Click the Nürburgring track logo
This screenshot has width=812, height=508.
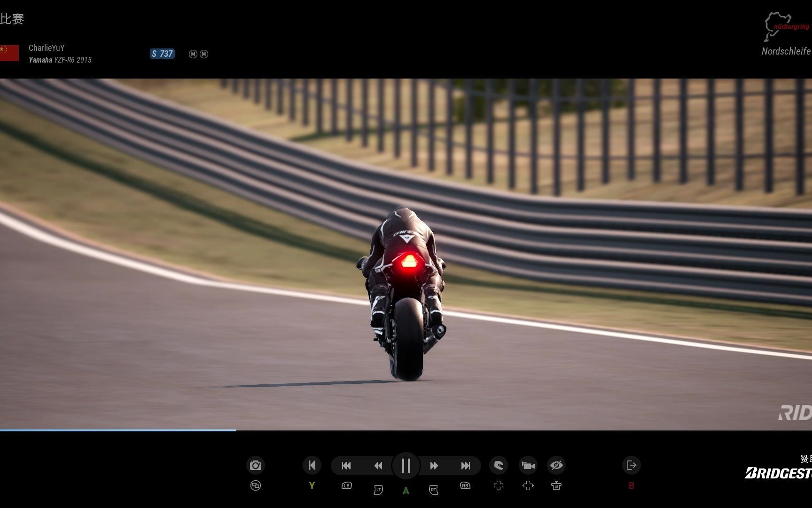[787, 26]
